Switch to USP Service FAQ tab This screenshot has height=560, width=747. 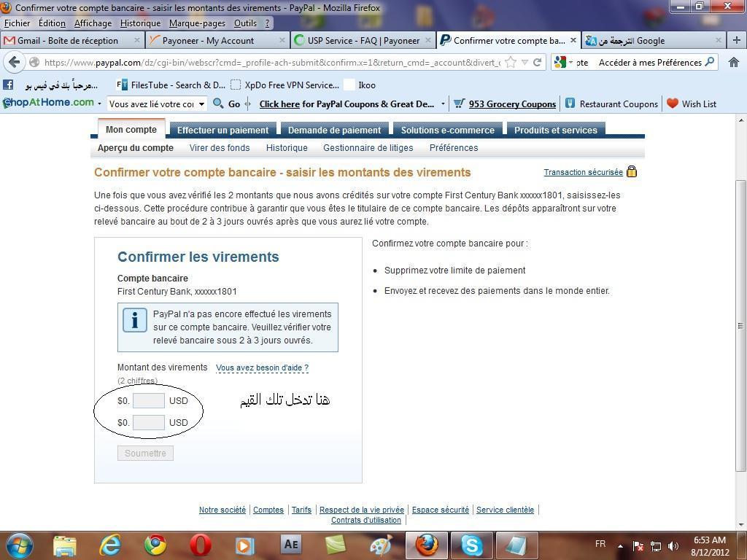pos(363,41)
